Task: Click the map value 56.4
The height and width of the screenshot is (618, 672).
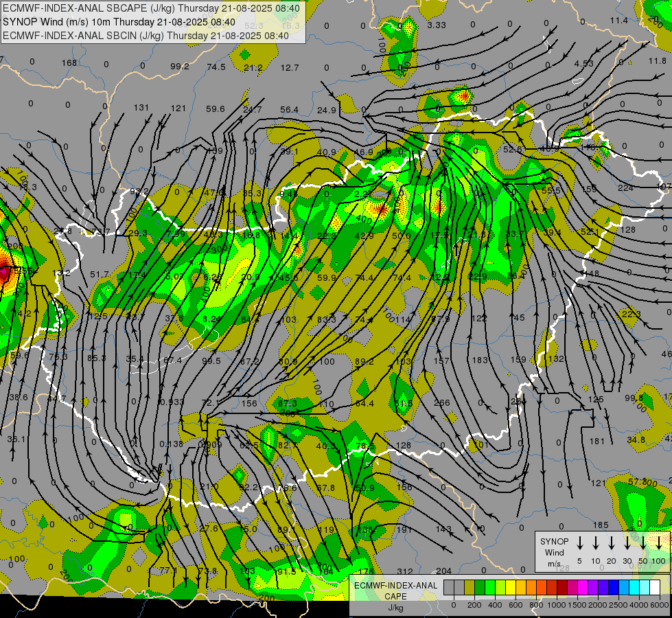Action: [289, 110]
